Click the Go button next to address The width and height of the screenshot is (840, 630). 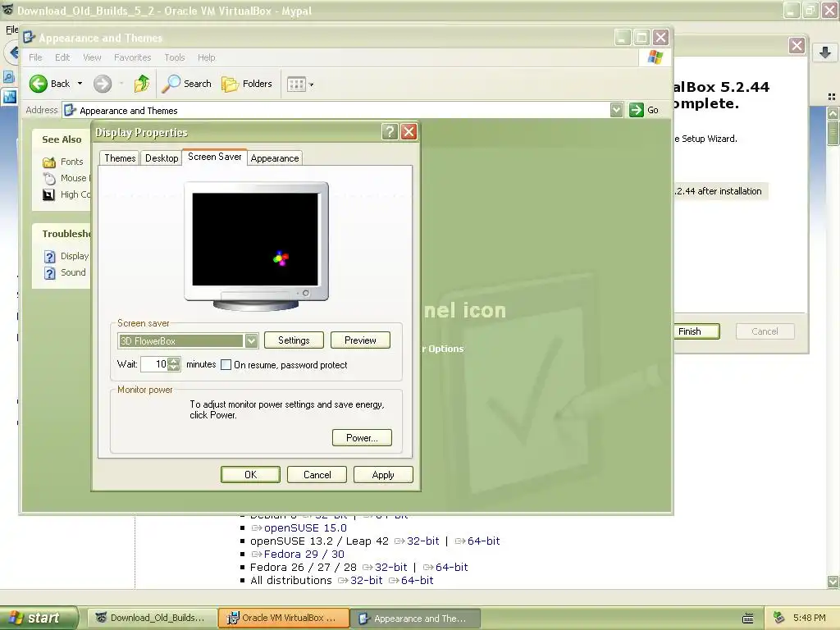tap(644, 110)
